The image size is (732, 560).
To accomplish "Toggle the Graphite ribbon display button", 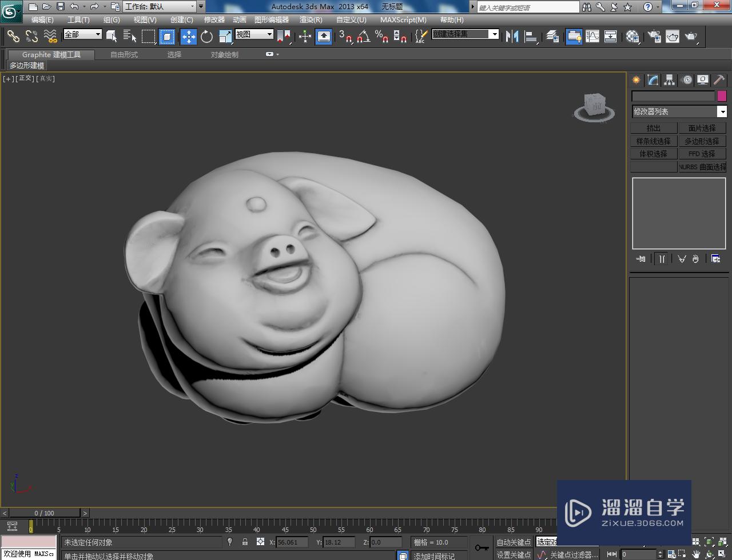I will pos(574,37).
